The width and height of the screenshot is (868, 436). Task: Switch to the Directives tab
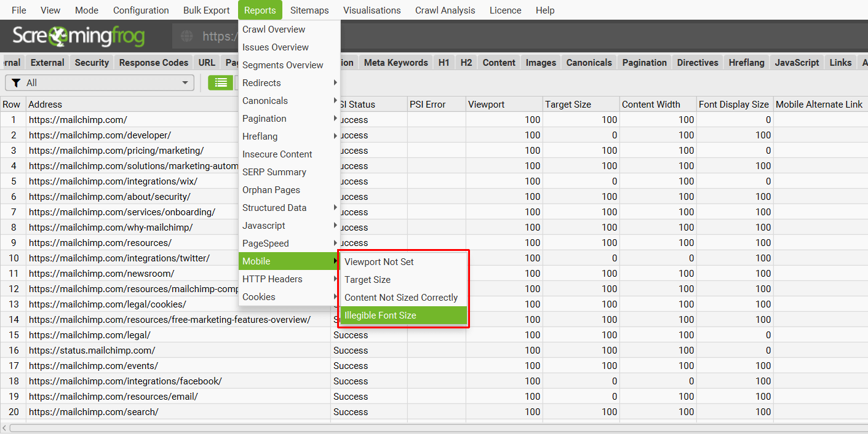tap(698, 63)
